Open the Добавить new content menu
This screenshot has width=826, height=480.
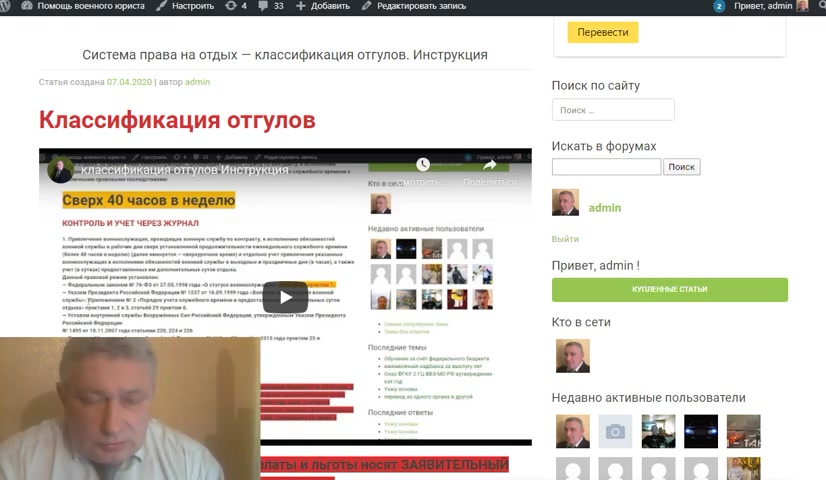point(322,6)
